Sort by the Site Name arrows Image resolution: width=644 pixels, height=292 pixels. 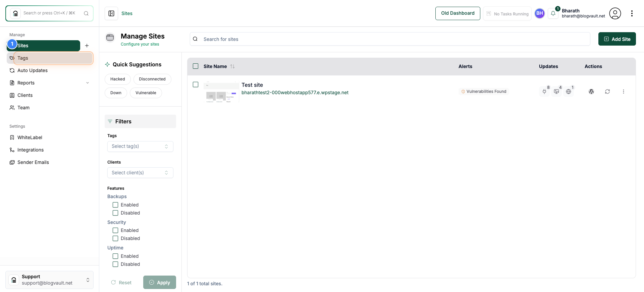click(x=232, y=66)
